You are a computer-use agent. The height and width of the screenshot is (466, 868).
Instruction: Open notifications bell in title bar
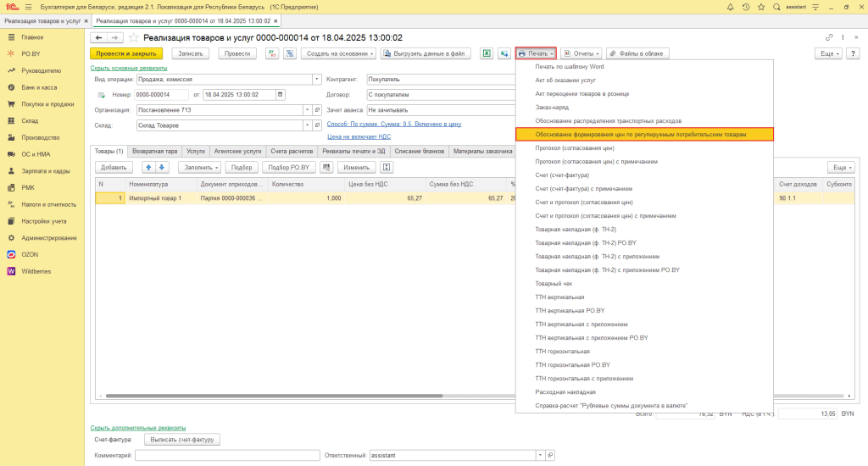coord(730,7)
